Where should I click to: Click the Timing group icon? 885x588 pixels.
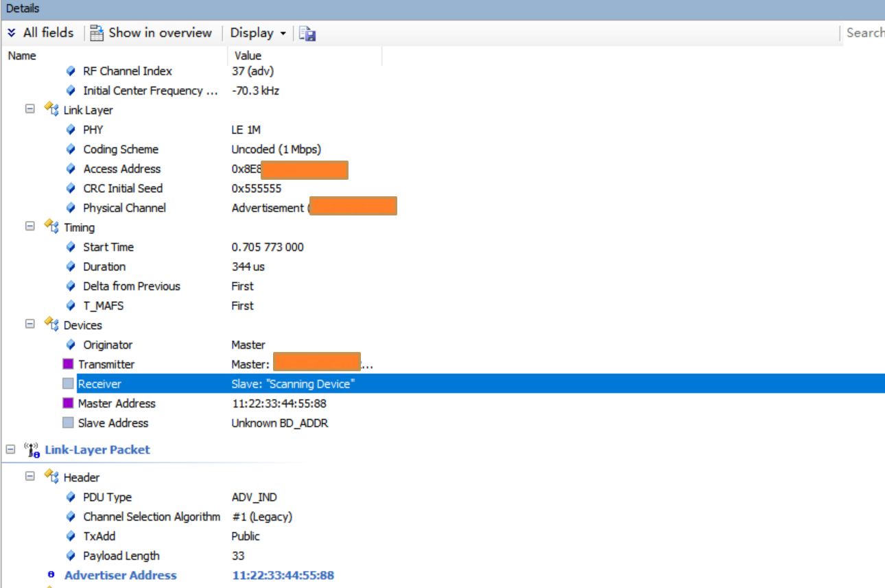point(51,227)
